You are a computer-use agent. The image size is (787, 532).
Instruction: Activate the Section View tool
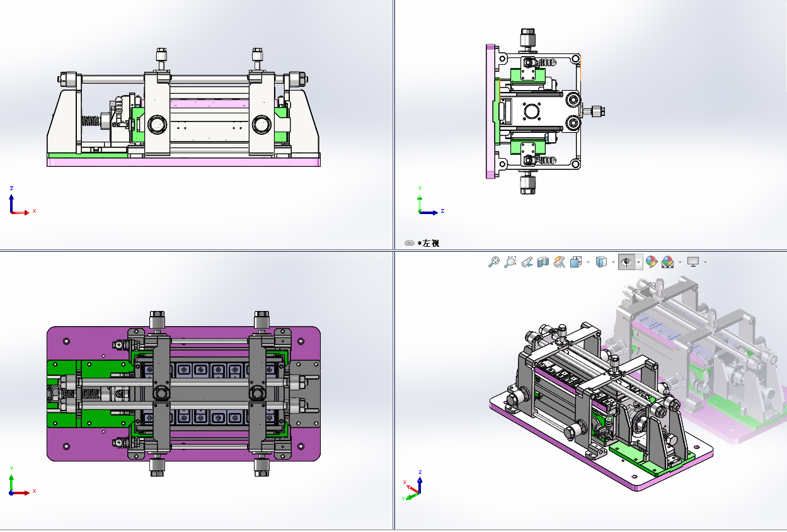pyautogui.click(x=543, y=262)
